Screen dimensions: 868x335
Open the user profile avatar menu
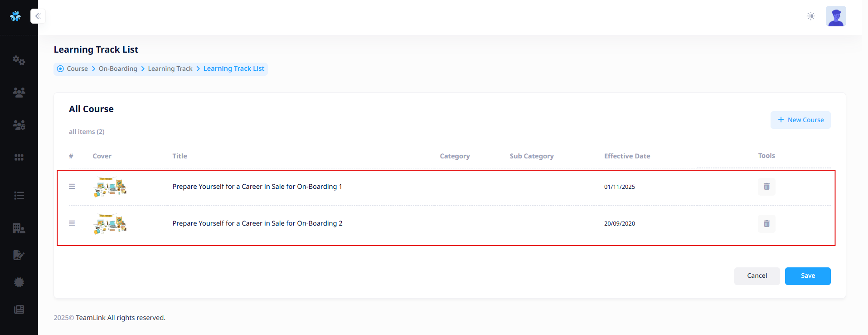(x=835, y=16)
